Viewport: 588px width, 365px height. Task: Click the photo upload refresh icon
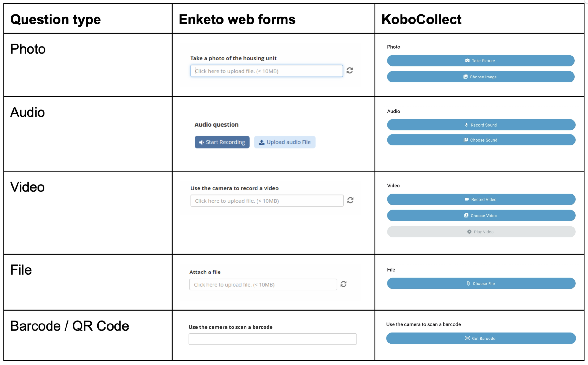pos(350,71)
